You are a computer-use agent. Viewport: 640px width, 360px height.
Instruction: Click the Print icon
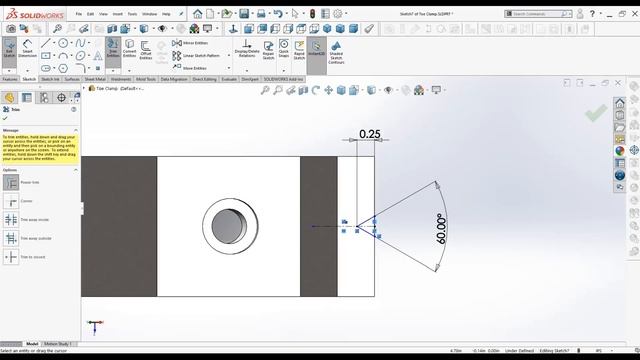261,14
